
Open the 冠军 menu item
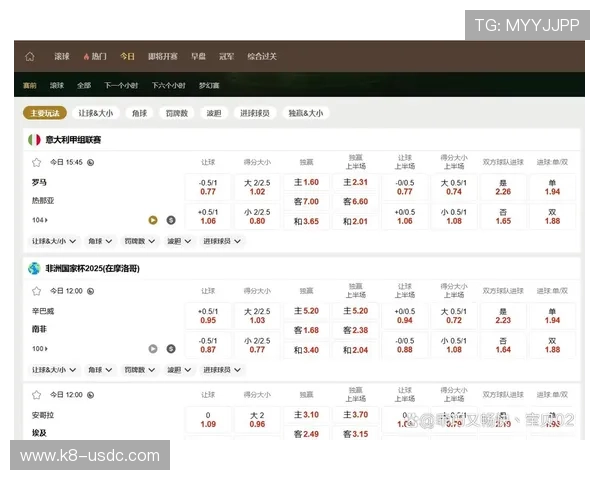(x=226, y=57)
